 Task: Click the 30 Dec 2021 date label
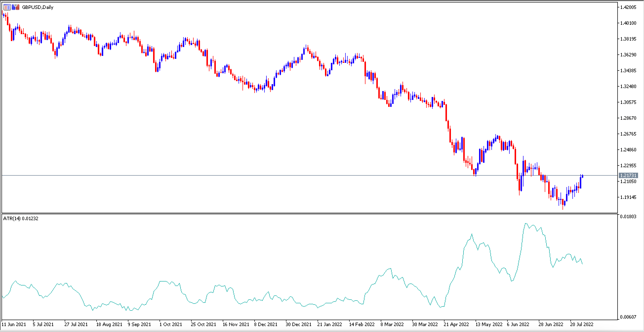[x=299, y=324]
